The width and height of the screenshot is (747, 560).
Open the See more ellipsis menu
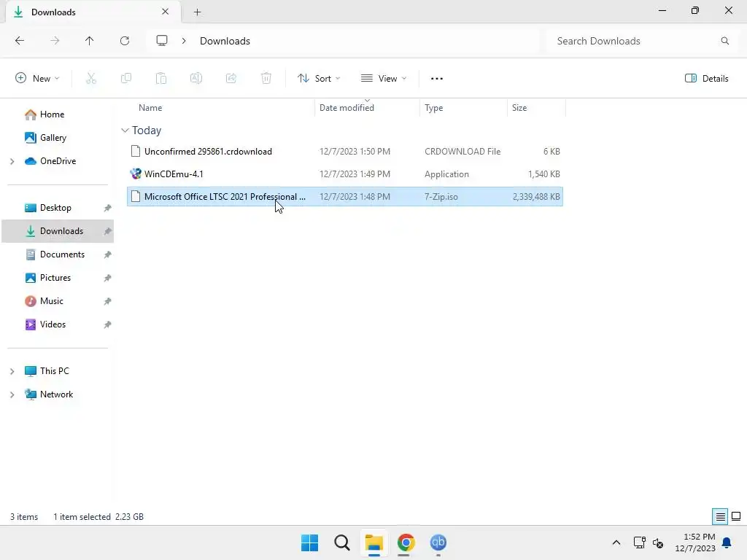(437, 79)
